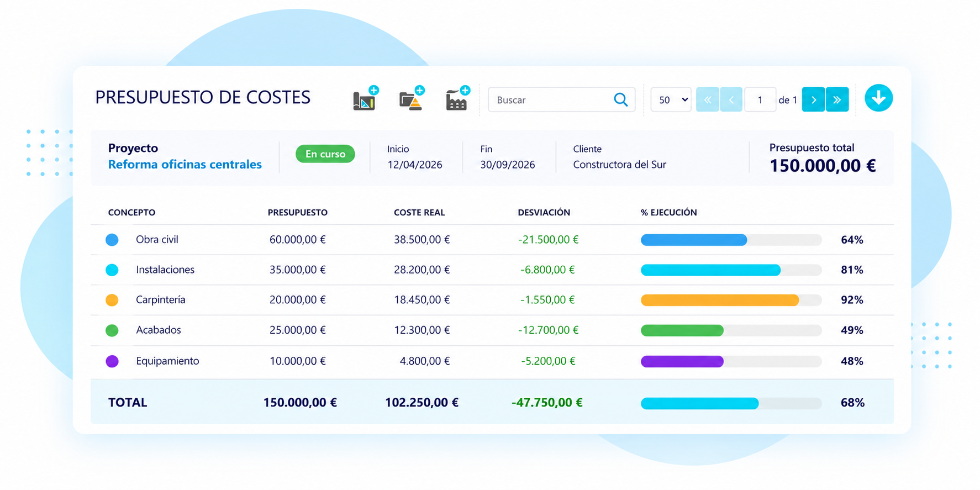The image size is (980, 490).
Task: Select the Carpintería concept name
Action: click(161, 300)
